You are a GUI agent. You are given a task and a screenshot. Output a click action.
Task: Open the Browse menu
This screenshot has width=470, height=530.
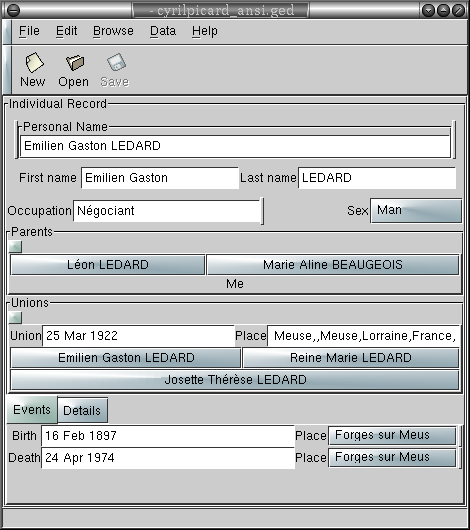tap(113, 31)
